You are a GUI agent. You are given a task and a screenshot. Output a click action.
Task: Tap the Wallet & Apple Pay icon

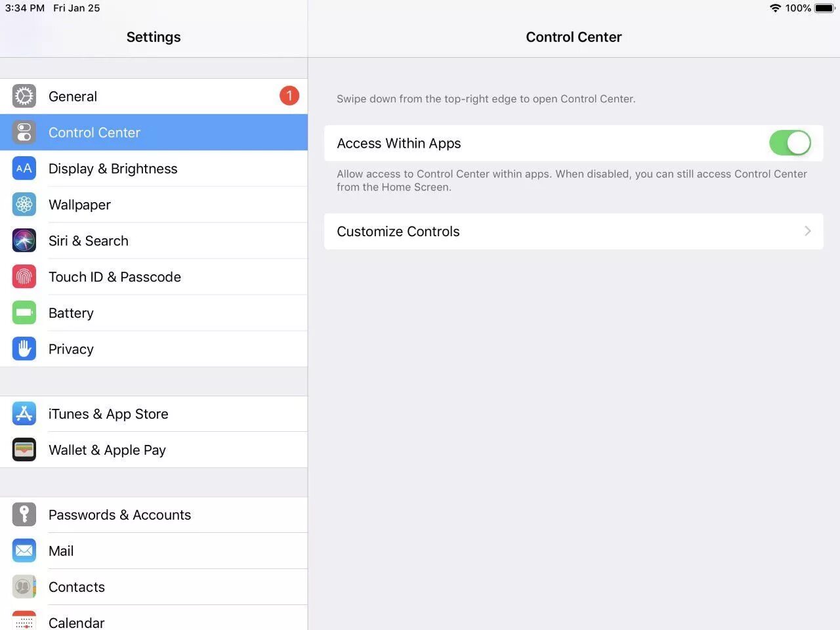(24, 450)
